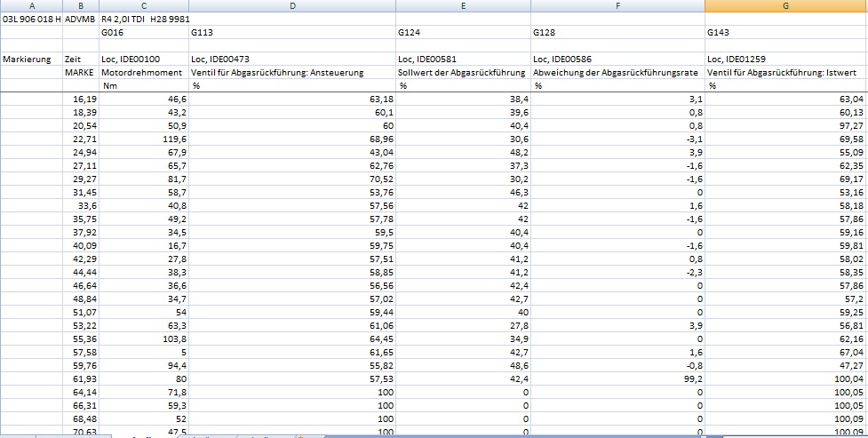
Task: Select cell containing 03L 906 018 H
Action: click(31, 18)
